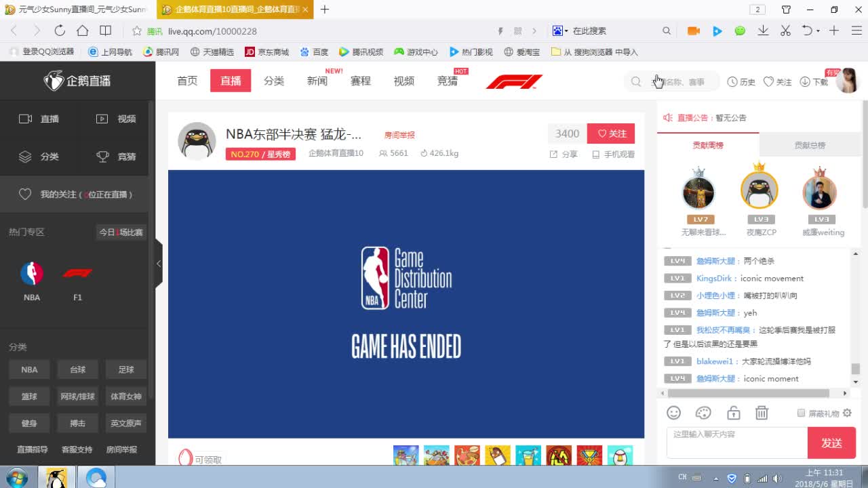Open chat settings gear icon
The image size is (868, 488).
pyautogui.click(x=847, y=413)
